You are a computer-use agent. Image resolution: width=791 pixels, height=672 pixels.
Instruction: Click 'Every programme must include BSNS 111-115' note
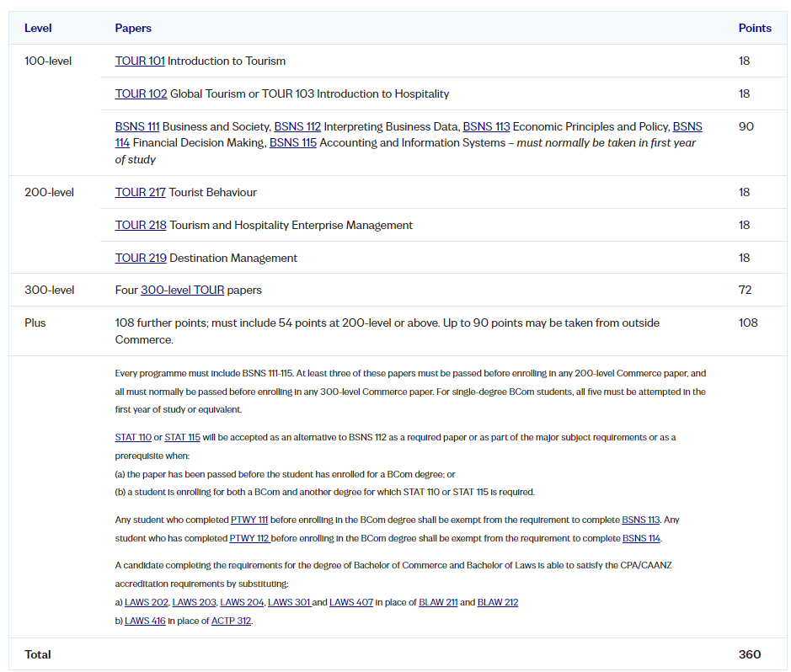click(410, 392)
